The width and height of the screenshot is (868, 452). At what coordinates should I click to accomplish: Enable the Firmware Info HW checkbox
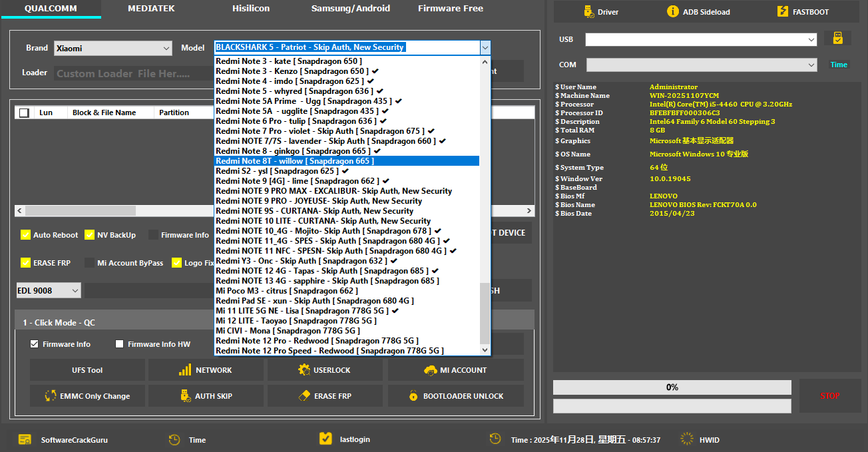[120, 344]
